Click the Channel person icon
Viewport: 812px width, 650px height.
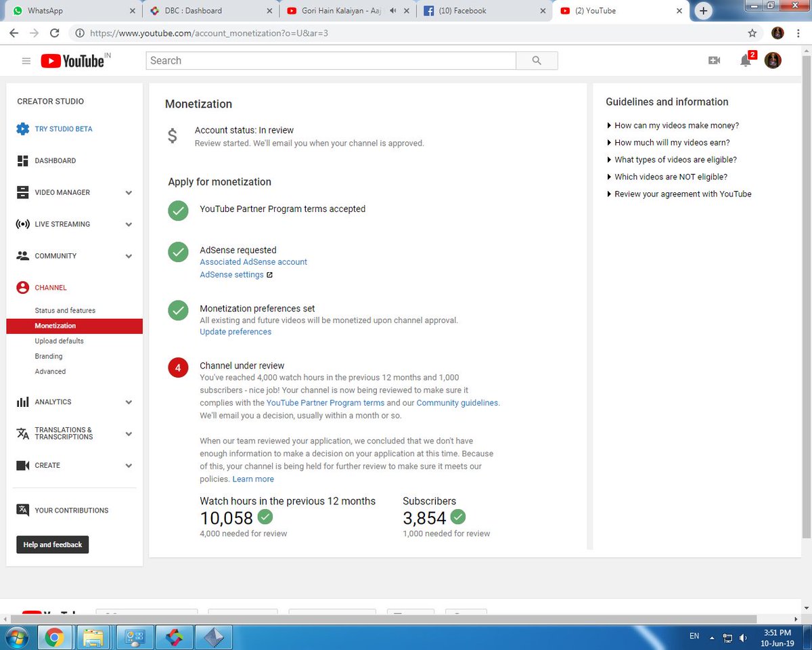click(x=23, y=288)
